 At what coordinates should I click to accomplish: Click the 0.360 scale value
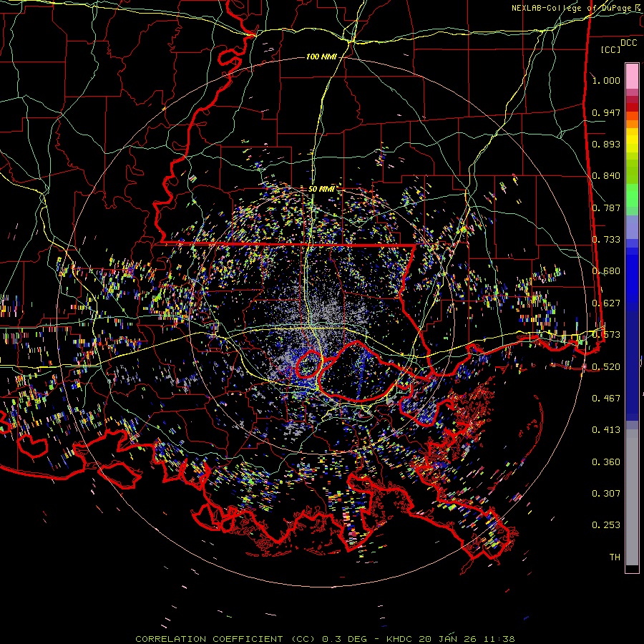[x=606, y=462]
